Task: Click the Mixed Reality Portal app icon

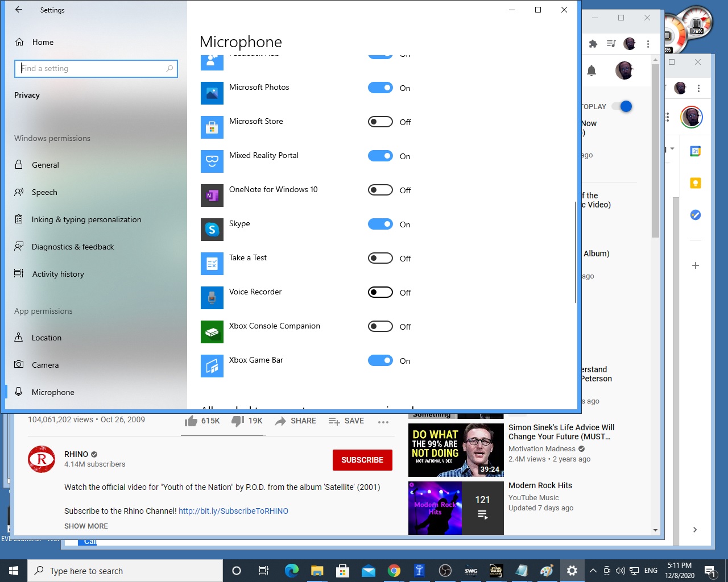Action: 212,161
